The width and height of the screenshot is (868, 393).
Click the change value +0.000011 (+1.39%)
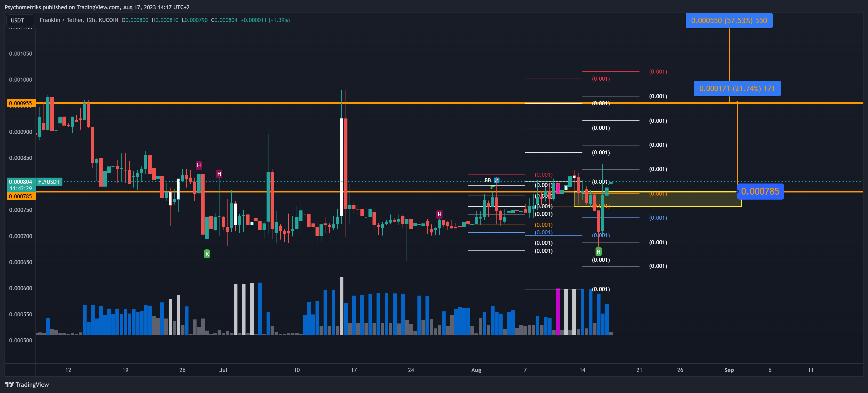pos(265,20)
